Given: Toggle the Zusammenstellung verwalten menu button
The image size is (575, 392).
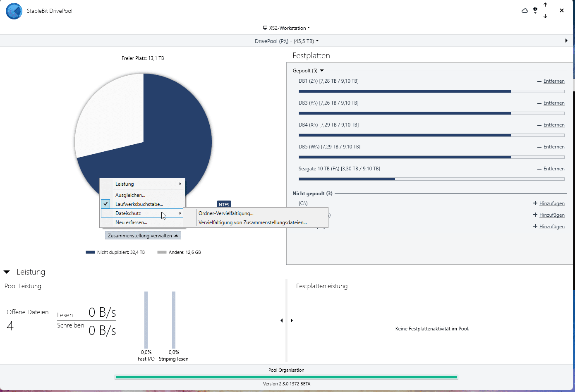Looking at the screenshot, I should coord(143,236).
